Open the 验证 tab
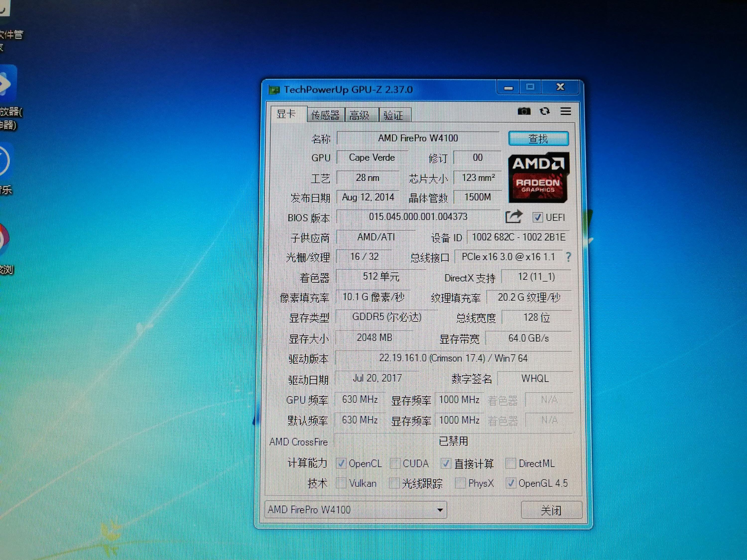This screenshot has height=560, width=747. [x=393, y=115]
